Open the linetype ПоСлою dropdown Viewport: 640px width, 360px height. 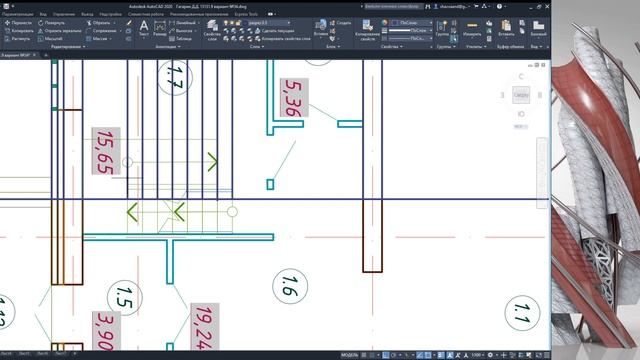[411, 38]
